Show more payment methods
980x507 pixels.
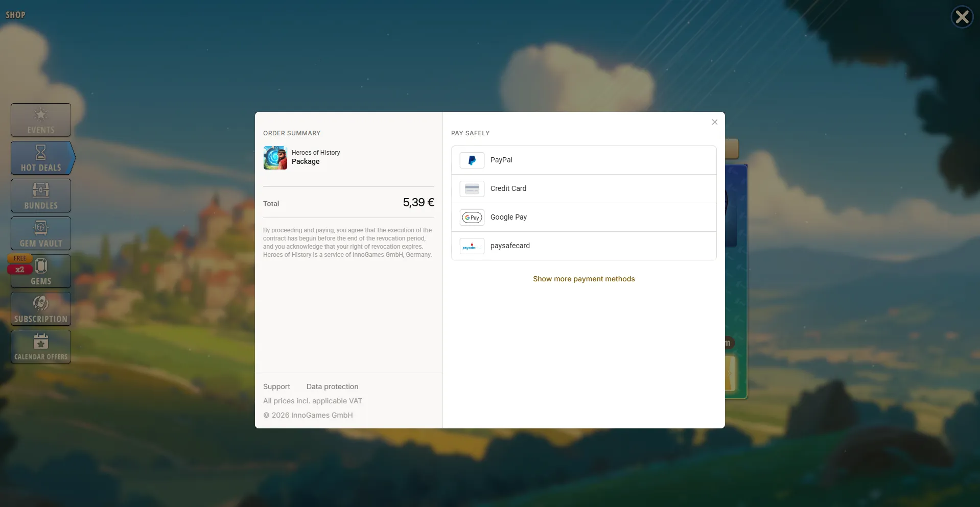pos(584,279)
